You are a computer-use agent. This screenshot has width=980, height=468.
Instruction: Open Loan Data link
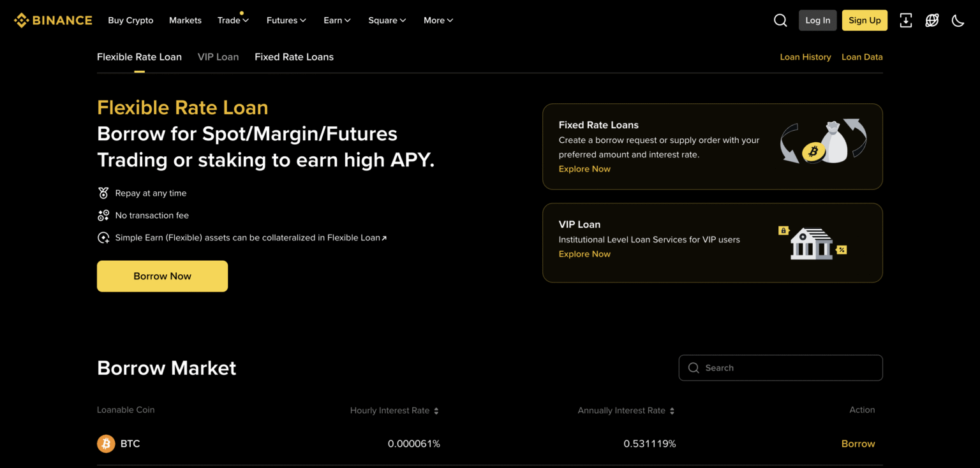click(x=862, y=57)
